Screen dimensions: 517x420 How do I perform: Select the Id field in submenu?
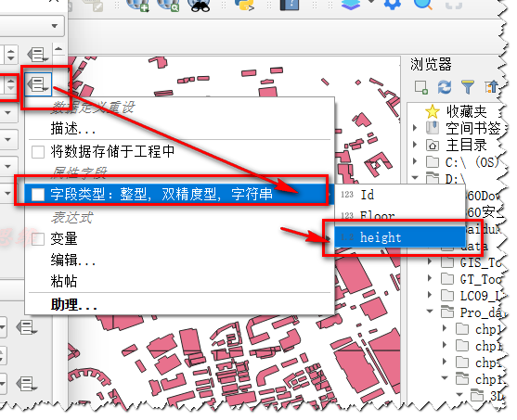pyautogui.click(x=400, y=195)
